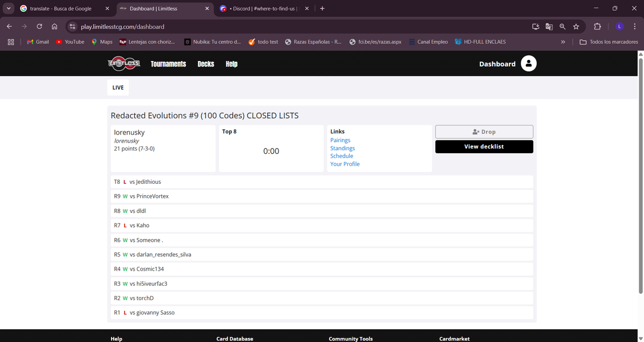Open a new browser tab
Viewport: 644px width, 342px height.
322,9
